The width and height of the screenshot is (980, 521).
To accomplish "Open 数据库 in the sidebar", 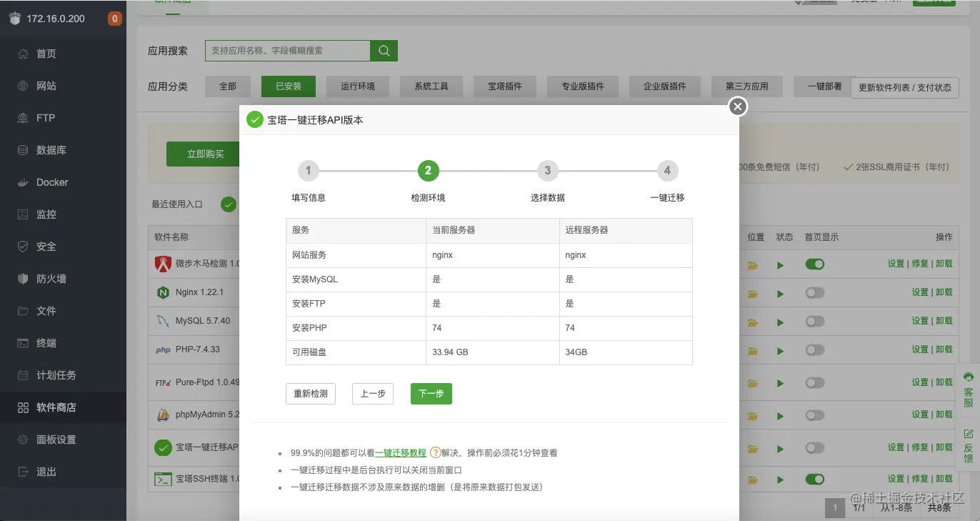I will (x=63, y=150).
